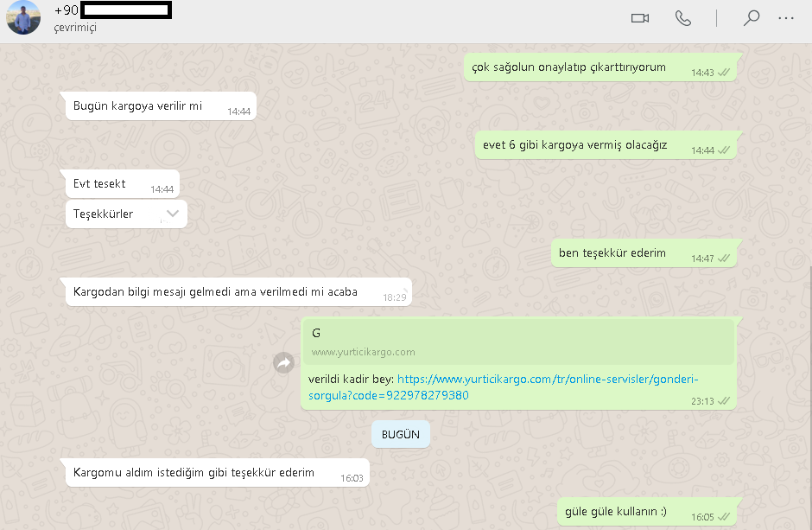Click the 'çevrimiçi' online status text
812x530 pixels.
pos(75,28)
